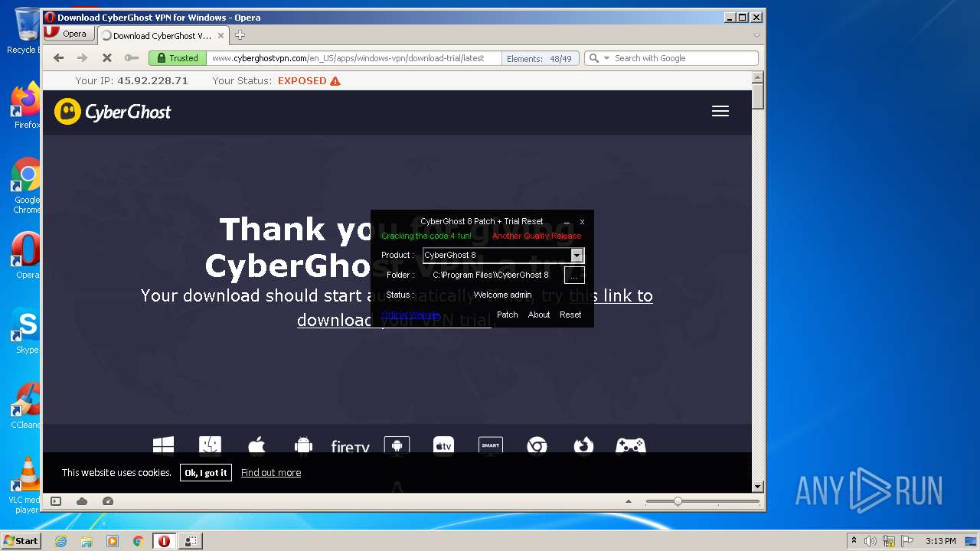Click the page vertical scrollbar down arrow
Screen dimensions: 980x551
pos(758,486)
